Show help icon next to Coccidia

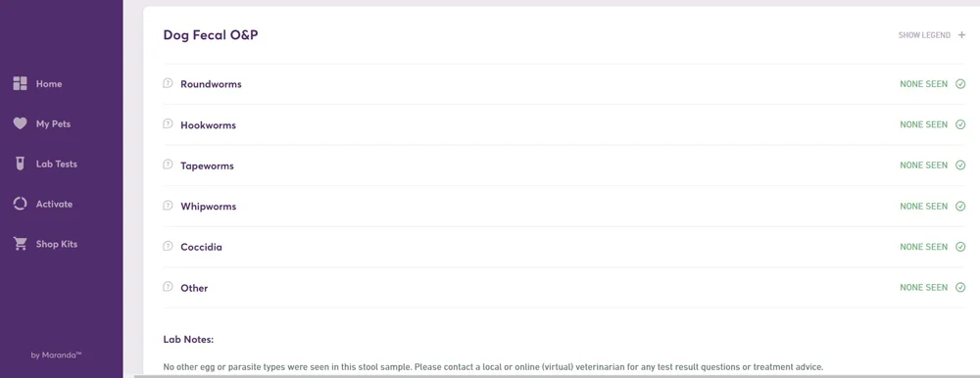(x=168, y=246)
